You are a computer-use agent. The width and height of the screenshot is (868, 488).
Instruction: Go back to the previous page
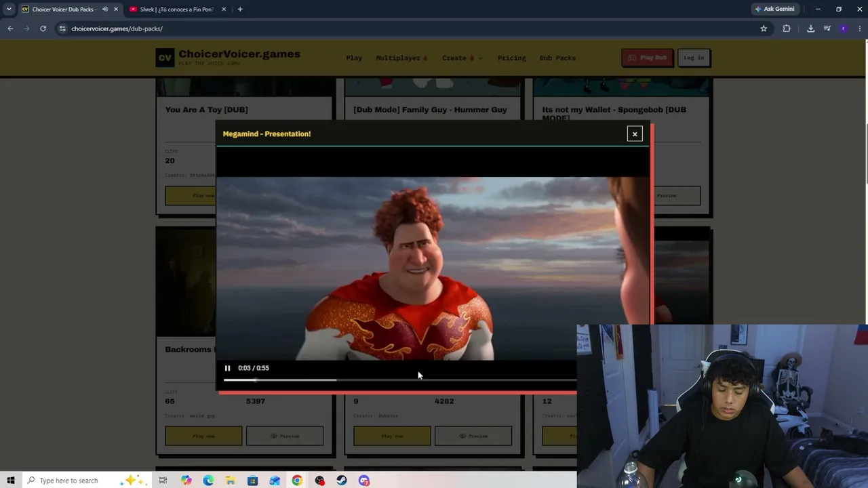click(x=10, y=28)
